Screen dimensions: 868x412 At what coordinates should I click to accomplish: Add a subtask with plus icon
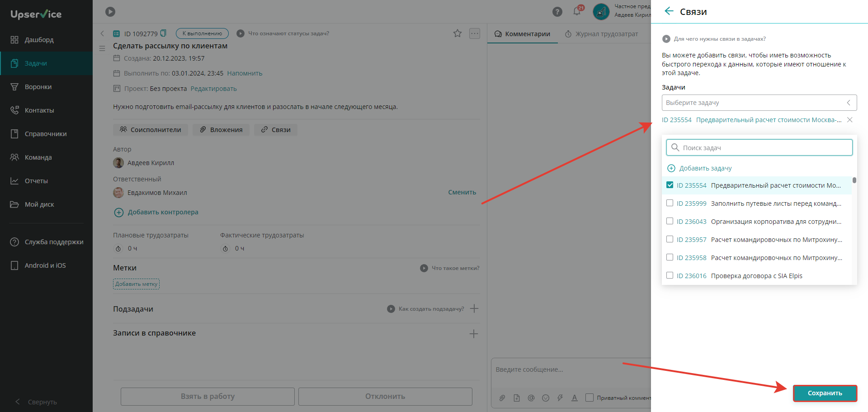point(474,309)
